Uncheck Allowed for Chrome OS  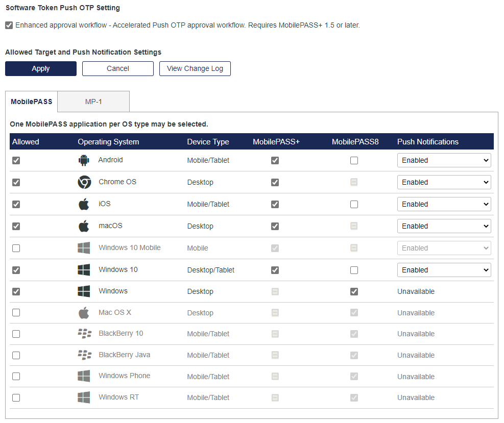16,182
